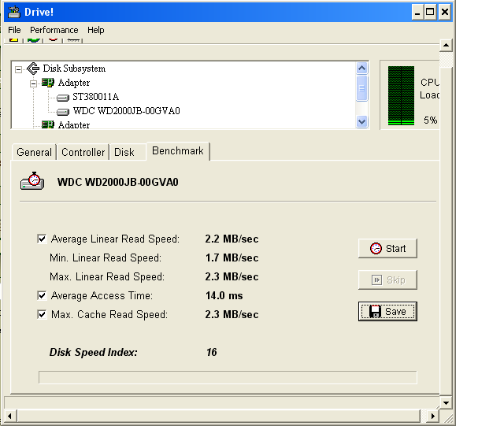Click horizontal scrollbar right arrow
The image size is (504, 426).
tap(432, 416)
